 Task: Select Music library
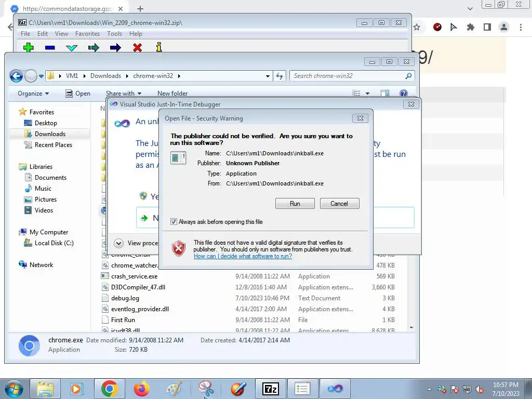37,188
